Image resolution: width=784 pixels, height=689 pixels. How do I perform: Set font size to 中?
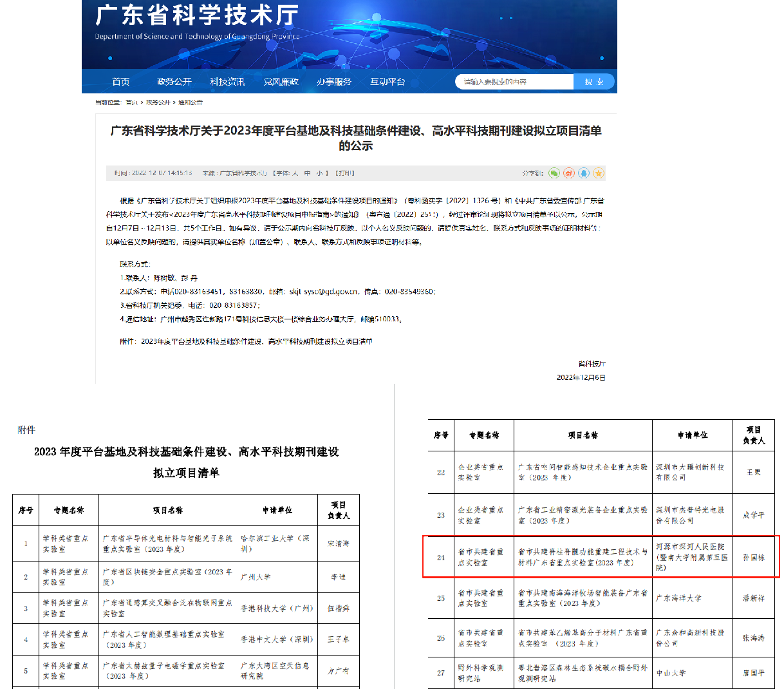[x=307, y=173]
